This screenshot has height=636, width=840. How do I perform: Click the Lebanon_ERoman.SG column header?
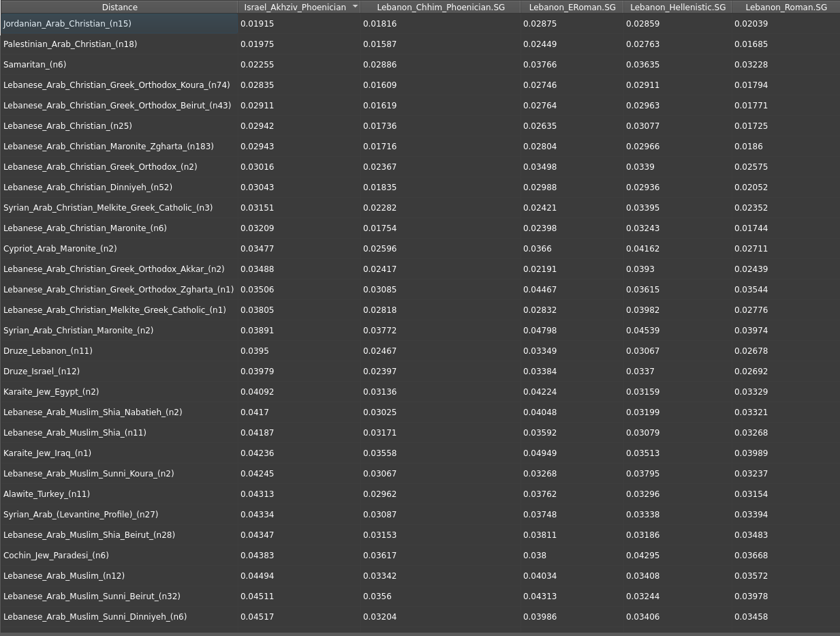click(572, 7)
